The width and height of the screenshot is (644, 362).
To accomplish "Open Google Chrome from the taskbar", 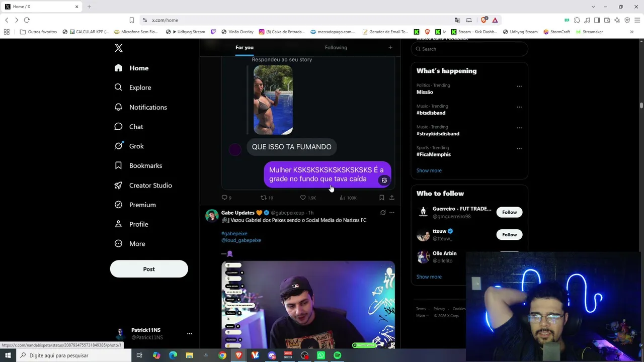I will pyautogui.click(x=222, y=355).
